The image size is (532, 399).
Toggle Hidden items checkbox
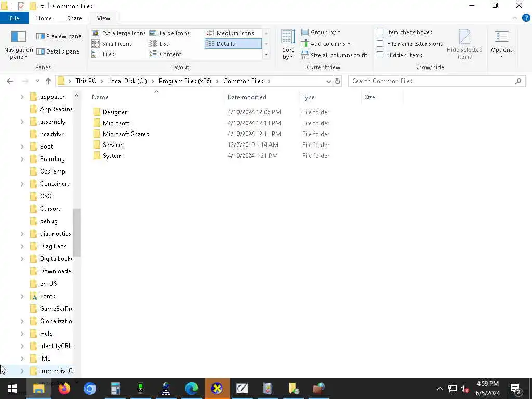point(380,55)
